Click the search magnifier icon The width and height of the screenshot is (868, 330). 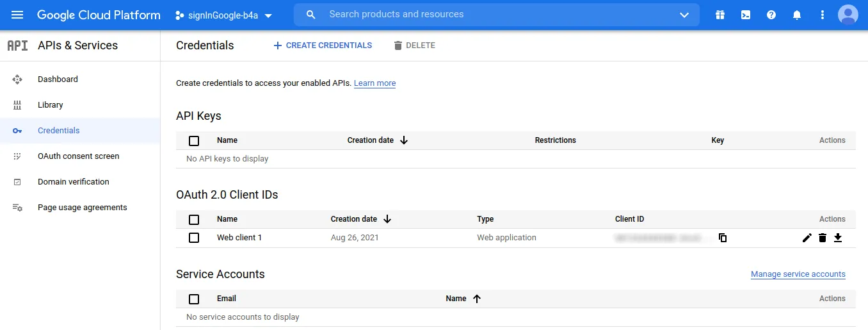311,14
